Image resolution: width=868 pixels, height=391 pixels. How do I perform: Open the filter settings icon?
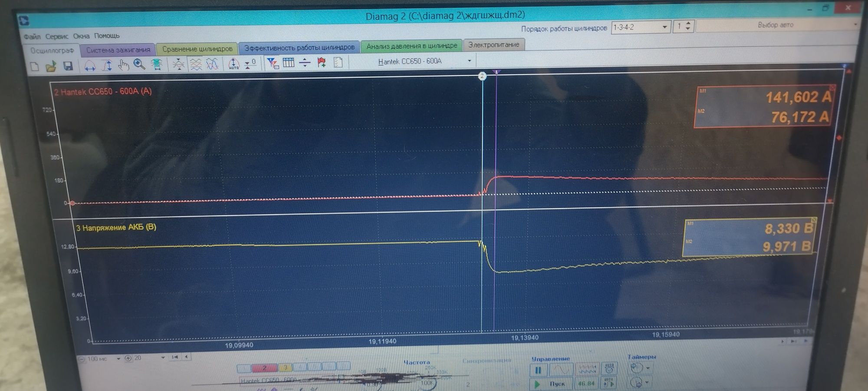[x=273, y=63]
